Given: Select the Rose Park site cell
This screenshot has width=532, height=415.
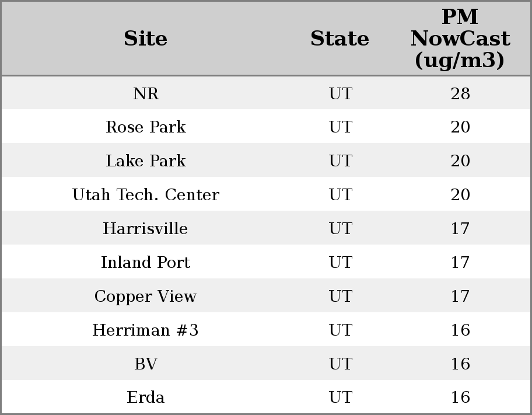Looking at the screenshot, I should [x=146, y=127].
